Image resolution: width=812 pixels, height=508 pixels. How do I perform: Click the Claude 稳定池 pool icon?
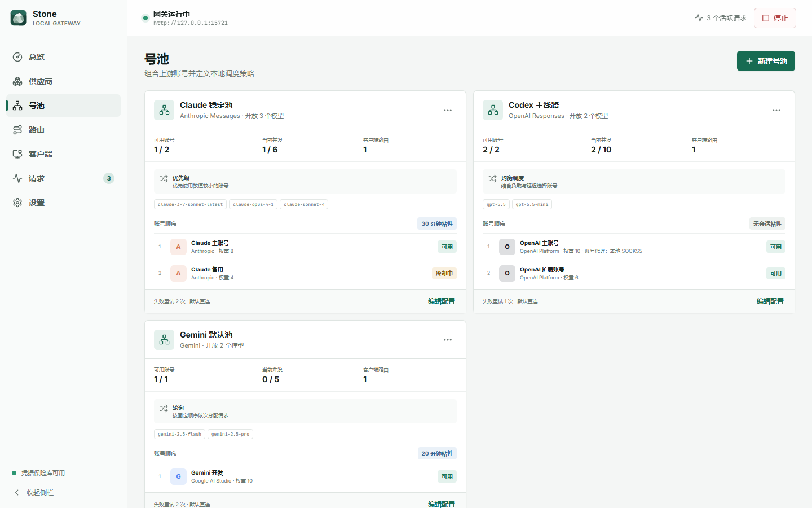point(164,110)
